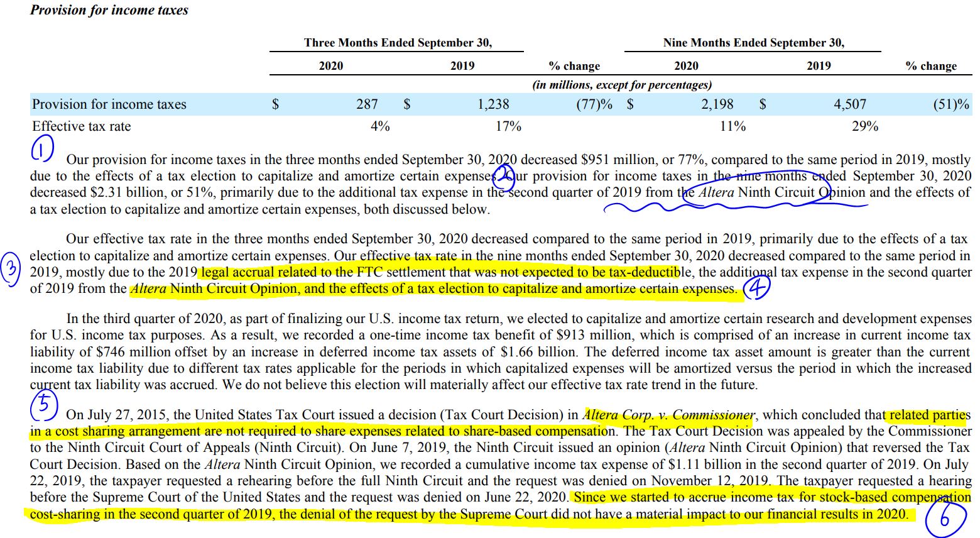
Task: Click the 29% effective tax rate value
Action: pyautogui.click(x=865, y=126)
